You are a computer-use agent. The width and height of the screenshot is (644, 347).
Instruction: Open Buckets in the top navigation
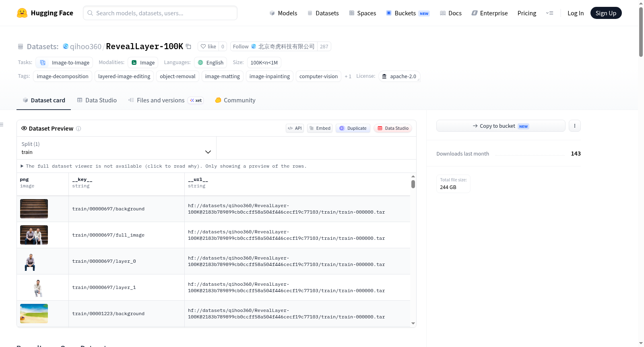(408, 13)
